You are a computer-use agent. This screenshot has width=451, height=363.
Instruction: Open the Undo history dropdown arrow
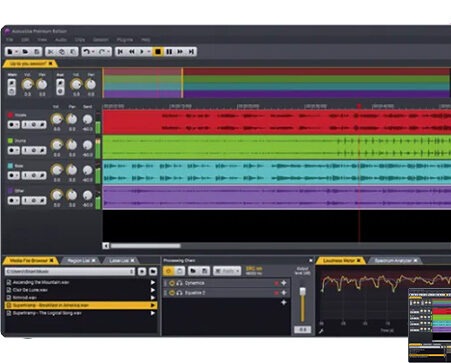point(93,52)
